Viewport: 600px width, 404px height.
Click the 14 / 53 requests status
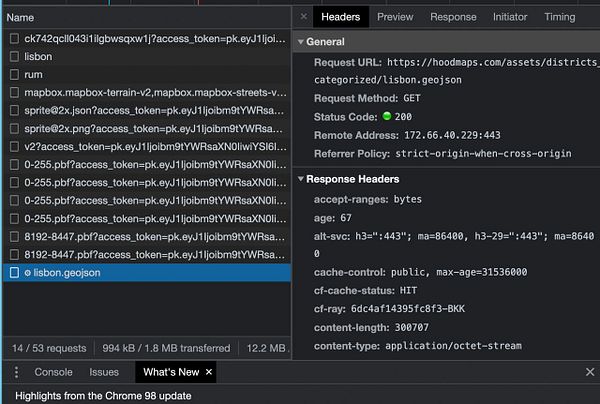click(49, 348)
